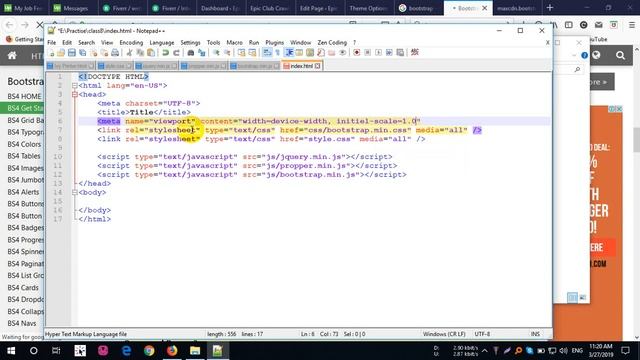Click 'BS4 Cards' link in browser sidebar
Image resolution: width=640 pixels, height=360 pixels.
pyautogui.click(x=23, y=287)
